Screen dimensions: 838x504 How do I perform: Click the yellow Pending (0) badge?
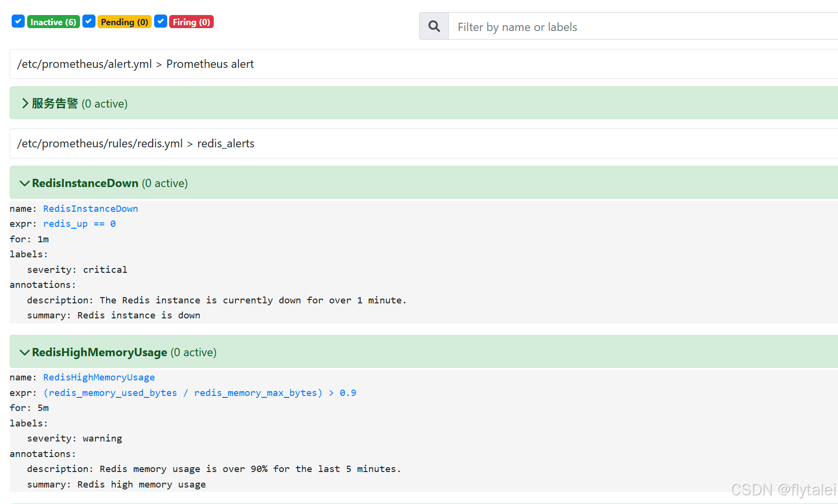coord(125,22)
